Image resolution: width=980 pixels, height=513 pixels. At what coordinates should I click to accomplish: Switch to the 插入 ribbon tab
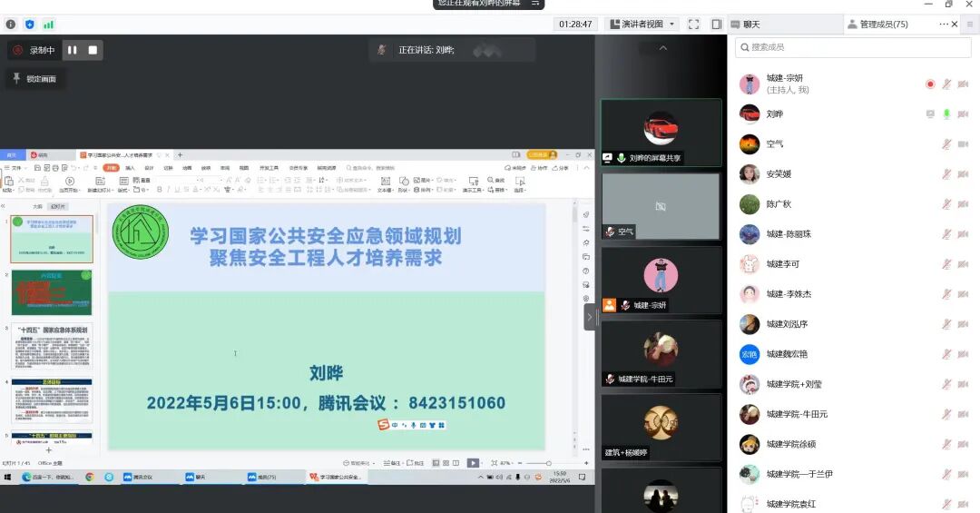130,168
